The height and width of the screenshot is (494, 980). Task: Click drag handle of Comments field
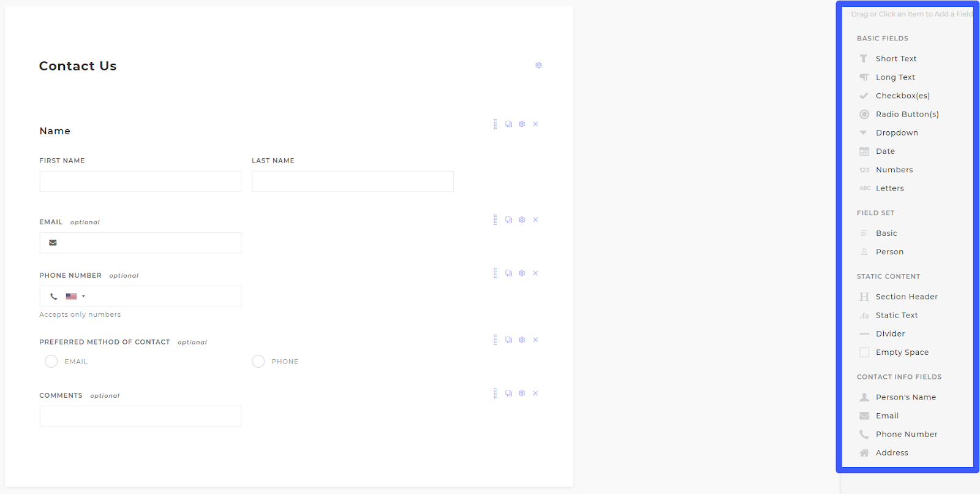tap(495, 393)
